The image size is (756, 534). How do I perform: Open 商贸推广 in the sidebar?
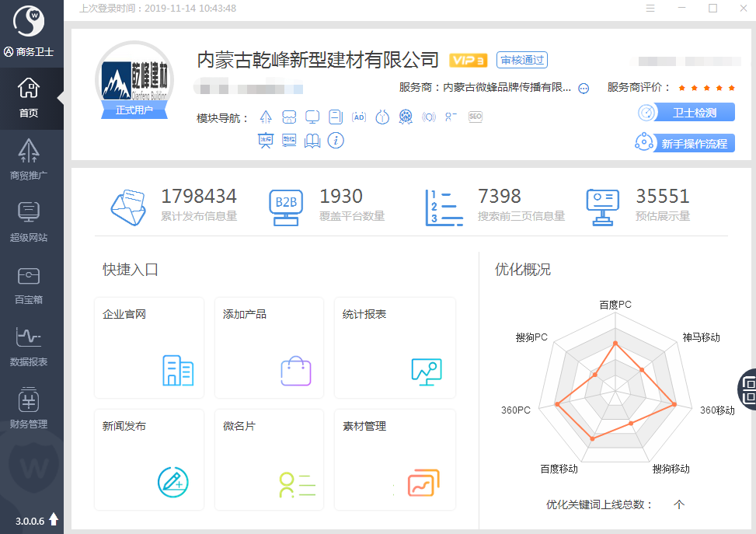pyautogui.click(x=29, y=159)
